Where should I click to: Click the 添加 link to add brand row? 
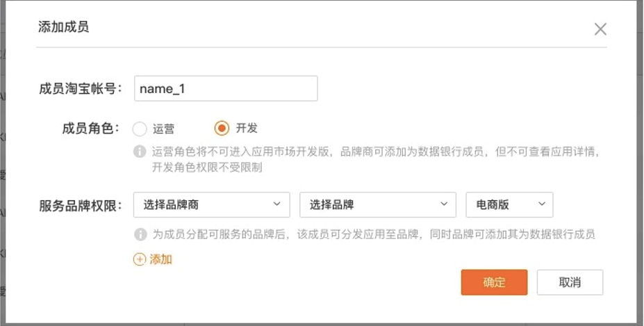click(x=160, y=259)
